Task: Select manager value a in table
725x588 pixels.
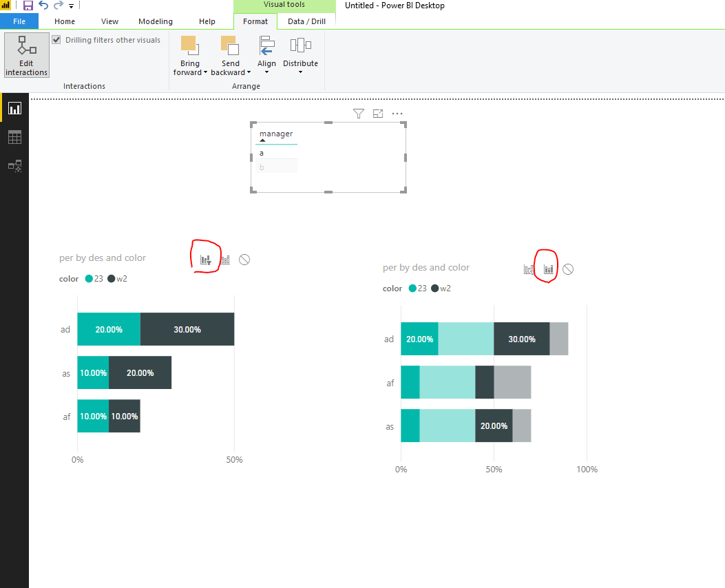Action: [277, 153]
